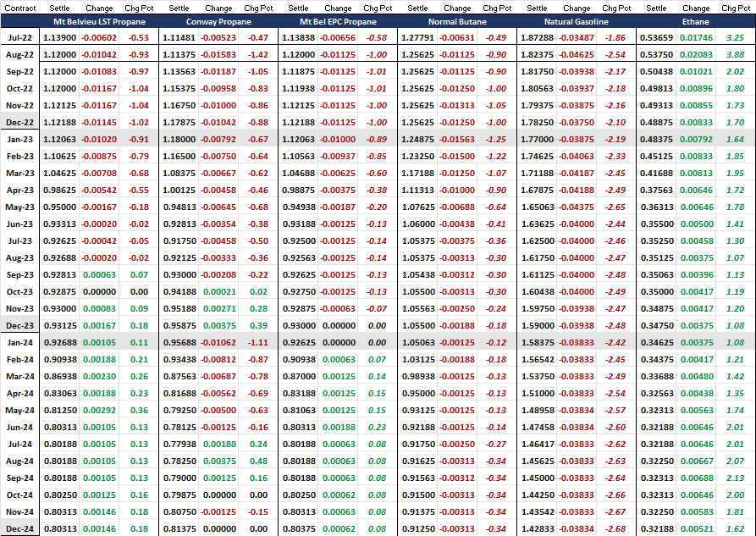Select Mar-24 settle value 0.86938
Screen dimensions: 756x536
(x=60, y=376)
